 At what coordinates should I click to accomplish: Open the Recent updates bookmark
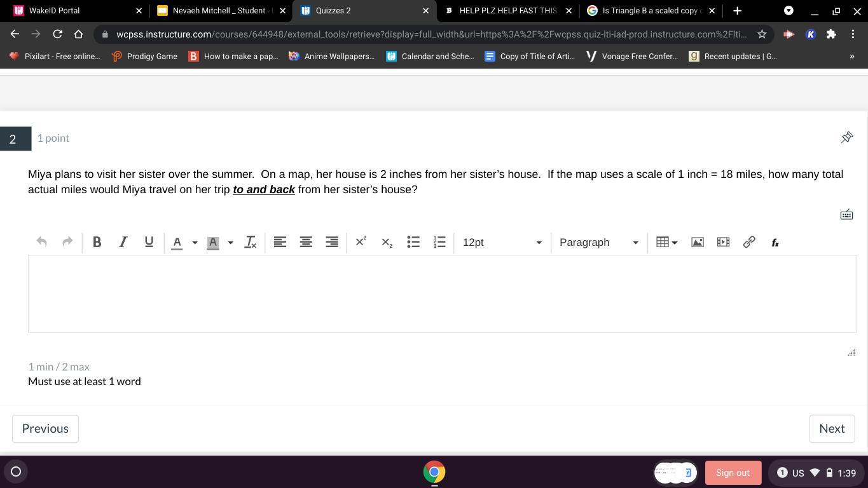[733, 57]
